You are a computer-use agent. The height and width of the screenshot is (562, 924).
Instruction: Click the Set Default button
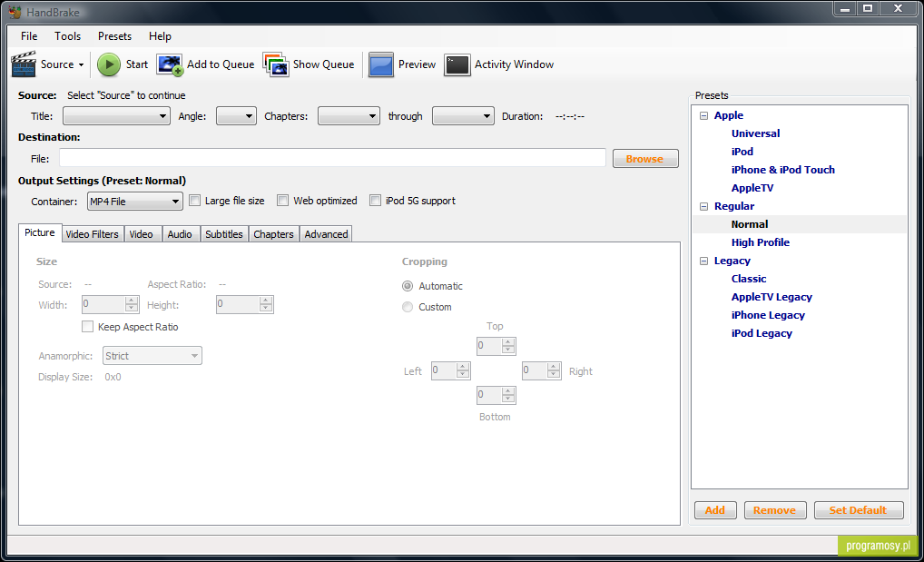click(858, 510)
